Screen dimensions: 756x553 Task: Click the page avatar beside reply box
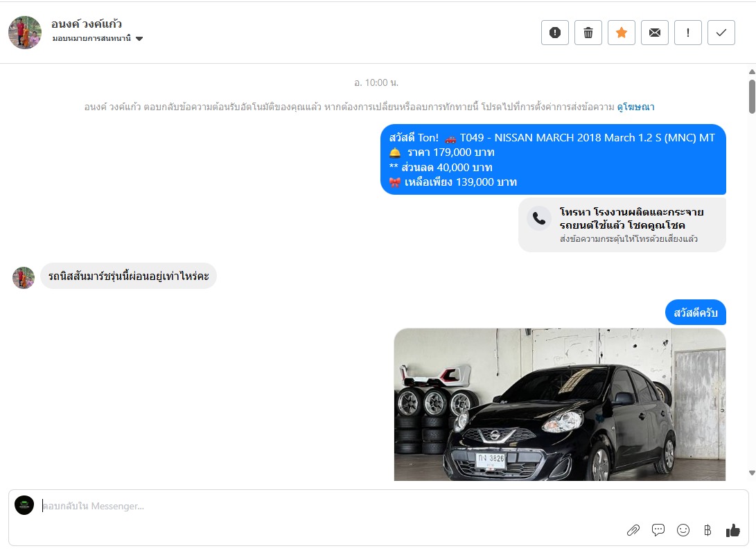pyautogui.click(x=24, y=505)
